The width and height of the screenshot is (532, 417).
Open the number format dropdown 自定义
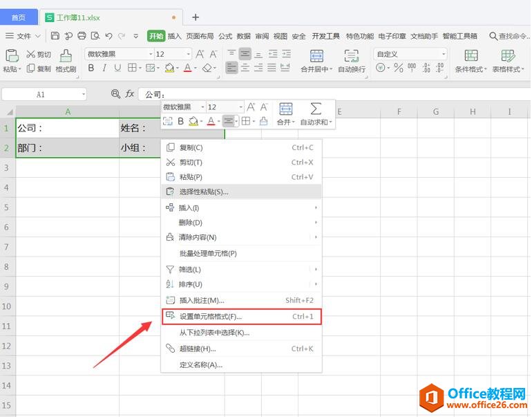443,54
